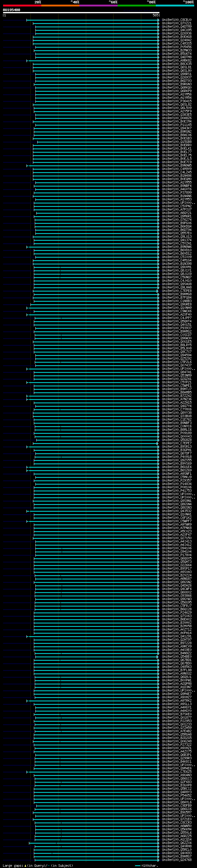This screenshot has width=197, height=868.
Task: Click the cyan 100char scale line
Action: (x=137, y=866)
